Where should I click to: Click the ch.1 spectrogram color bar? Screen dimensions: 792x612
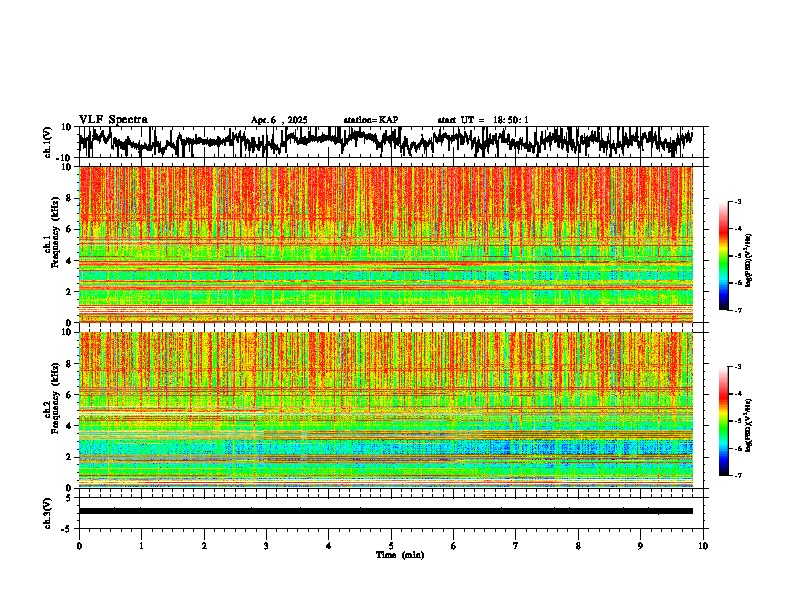(x=724, y=256)
